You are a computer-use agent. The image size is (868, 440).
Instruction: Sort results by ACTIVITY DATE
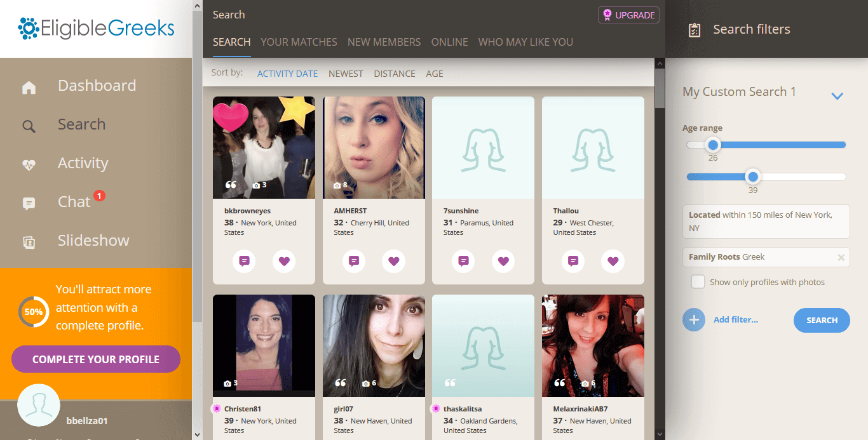pyautogui.click(x=287, y=74)
